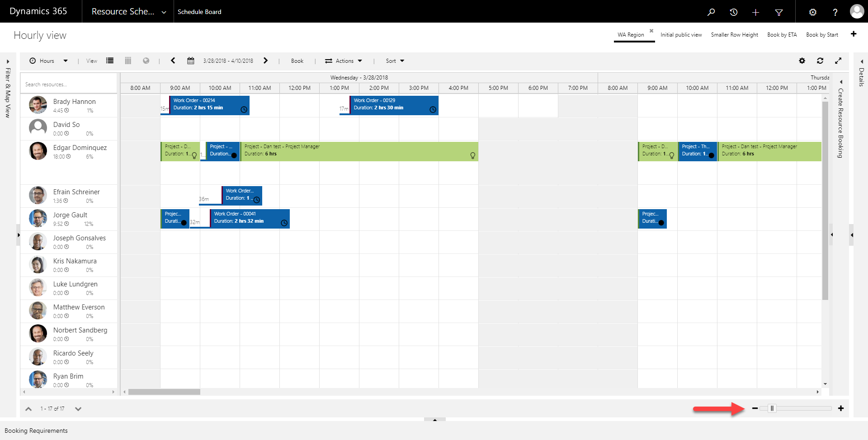Advance to the next date range
Screen dimensions: 868x440
[x=266, y=61]
